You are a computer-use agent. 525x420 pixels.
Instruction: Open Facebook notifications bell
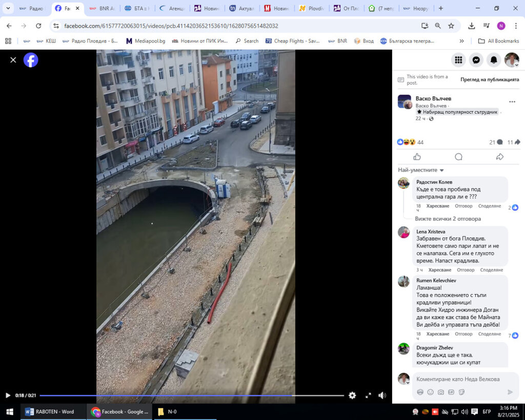[494, 60]
